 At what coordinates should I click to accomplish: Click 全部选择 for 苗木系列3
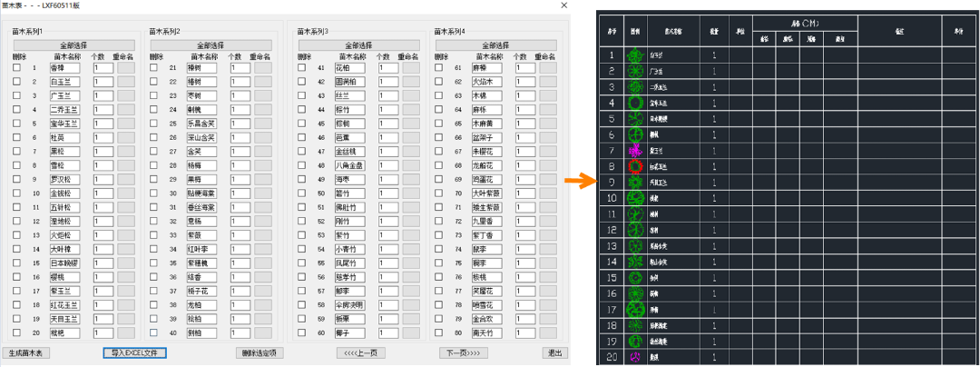pos(358,45)
